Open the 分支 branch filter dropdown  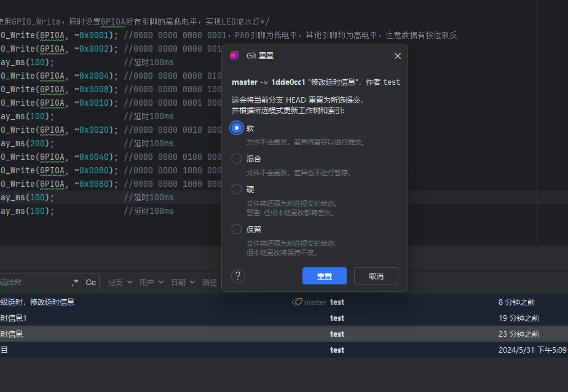[120, 282]
